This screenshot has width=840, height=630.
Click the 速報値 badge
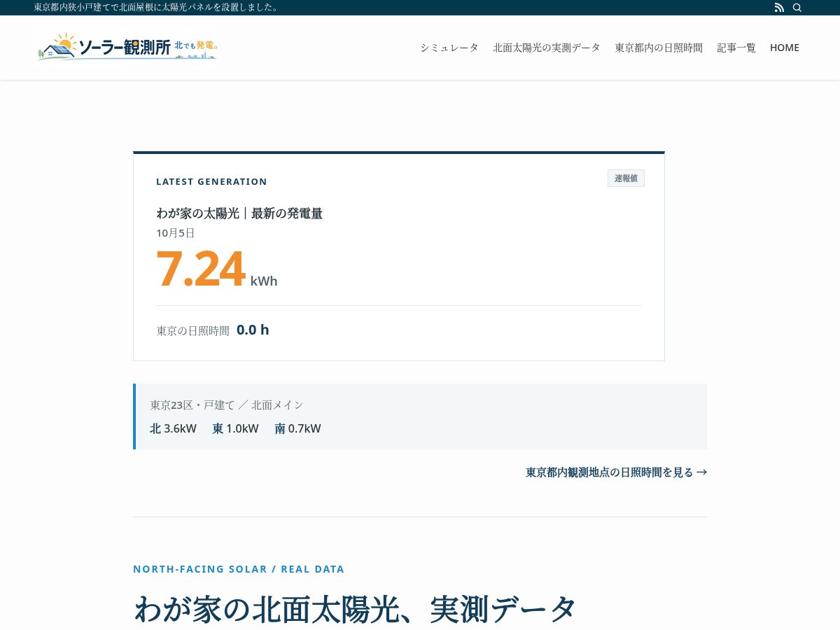[x=626, y=178]
